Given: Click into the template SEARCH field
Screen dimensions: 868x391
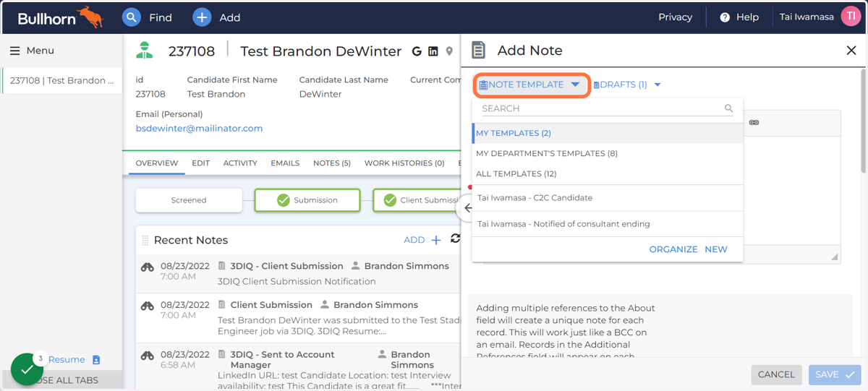Looking at the screenshot, I should [x=602, y=108].
